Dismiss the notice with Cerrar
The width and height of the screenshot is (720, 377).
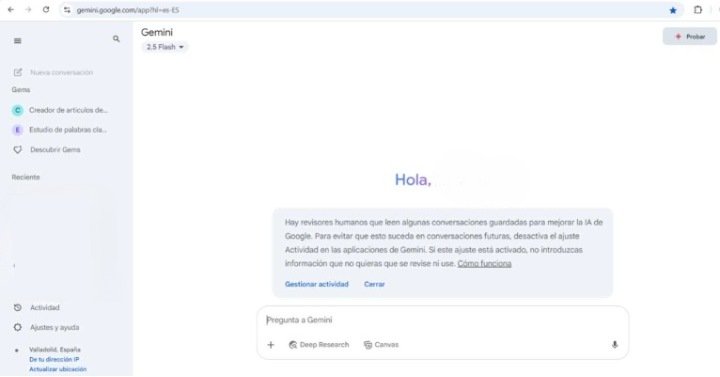[374, 284]
